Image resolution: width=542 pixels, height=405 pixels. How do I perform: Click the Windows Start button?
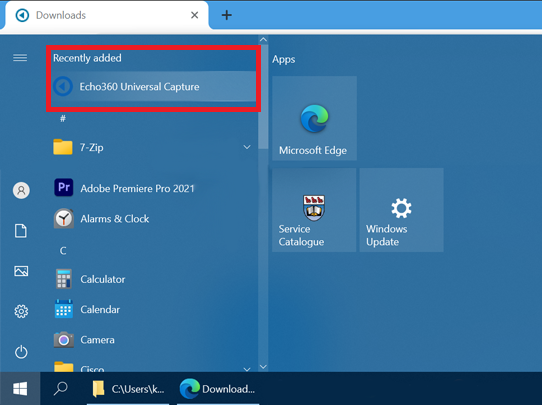[x=20, y=389]
